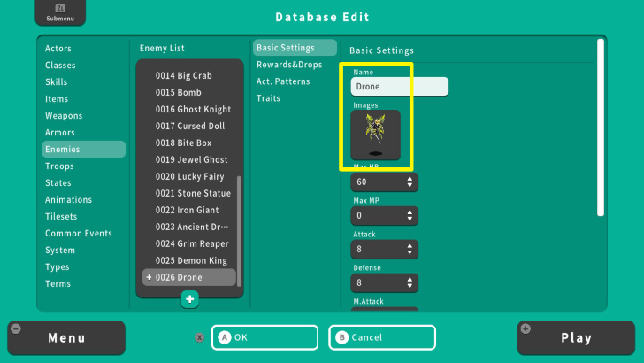
Task: Select enemy 0026 Drone
Action: click(189, 277)
